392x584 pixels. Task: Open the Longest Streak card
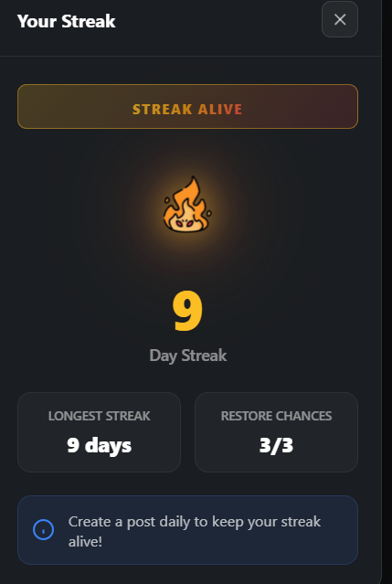[x=99, y=432]
